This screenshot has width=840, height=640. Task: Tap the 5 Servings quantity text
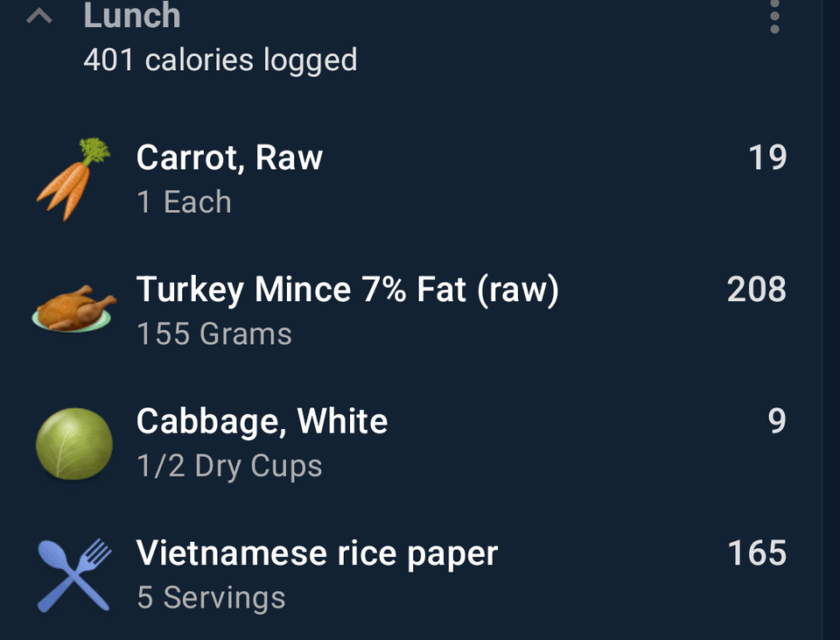click(x=211, y=598)
